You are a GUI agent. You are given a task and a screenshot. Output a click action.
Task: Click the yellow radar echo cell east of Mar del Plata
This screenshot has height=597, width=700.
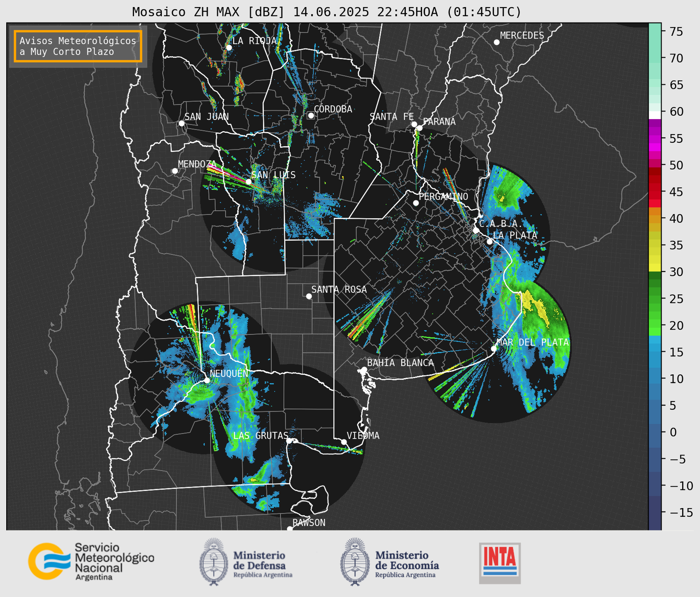click(x=537, y=308)
